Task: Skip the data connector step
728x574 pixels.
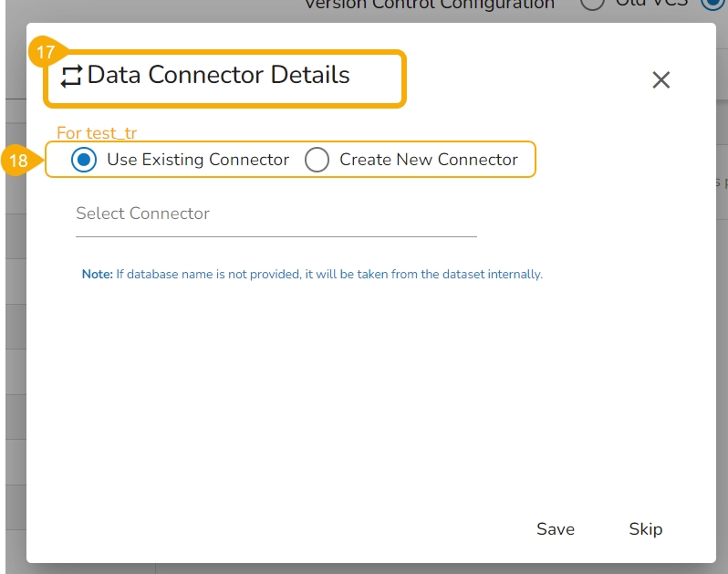Action: tap(645, 529)
